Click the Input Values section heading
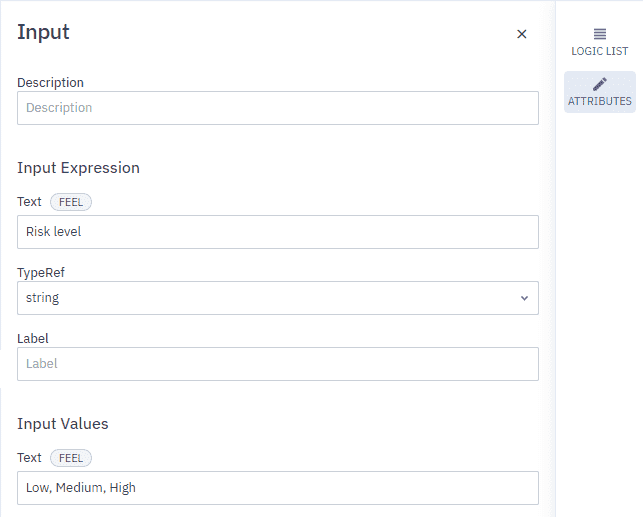 63,424
